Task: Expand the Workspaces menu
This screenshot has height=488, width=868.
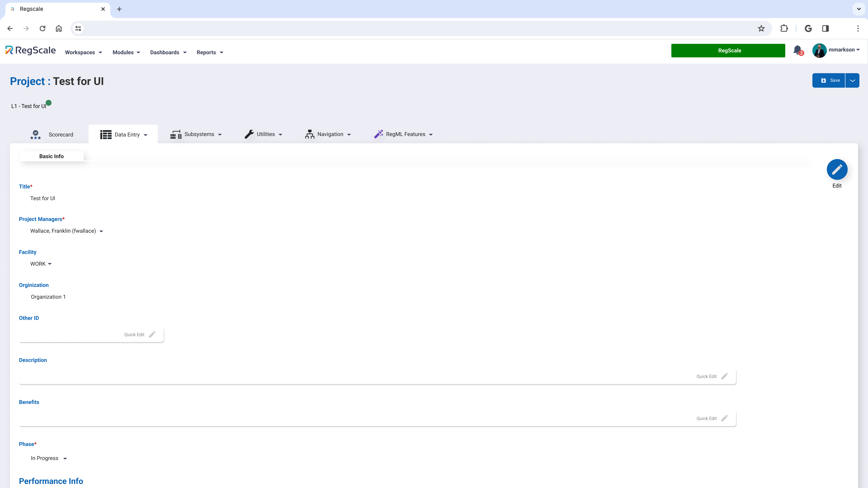Action: pos(84,52)
